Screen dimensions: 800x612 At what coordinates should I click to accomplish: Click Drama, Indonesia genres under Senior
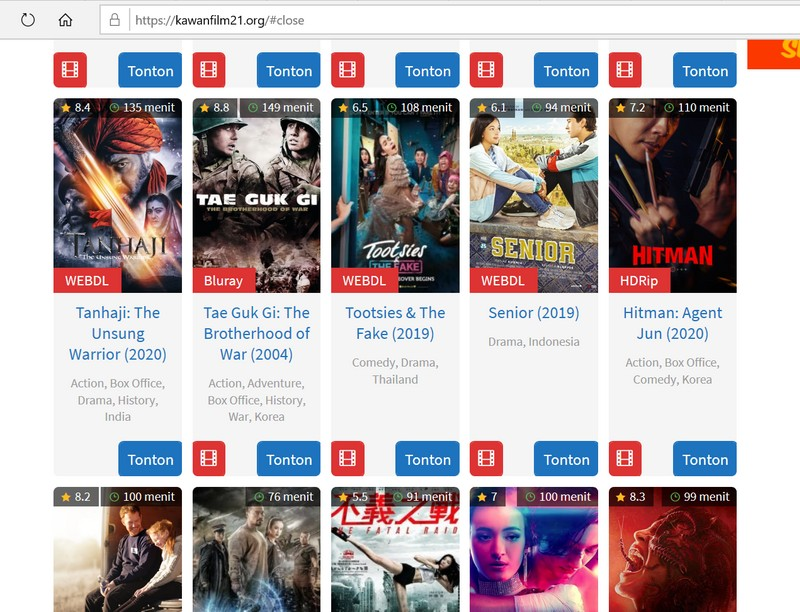point(534,342)
